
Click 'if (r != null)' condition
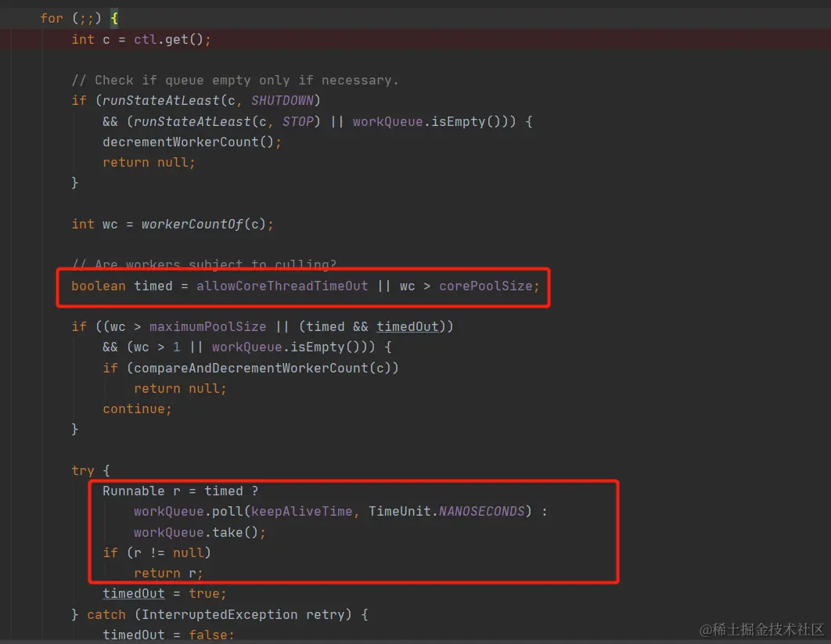pyautogui.click(x=156, y=552)
